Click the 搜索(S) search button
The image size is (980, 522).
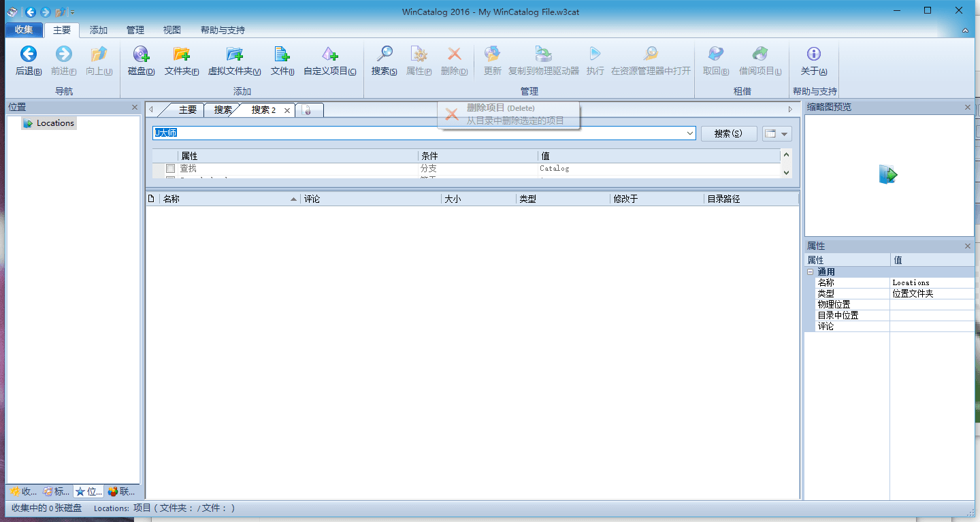tap(728, 133)
